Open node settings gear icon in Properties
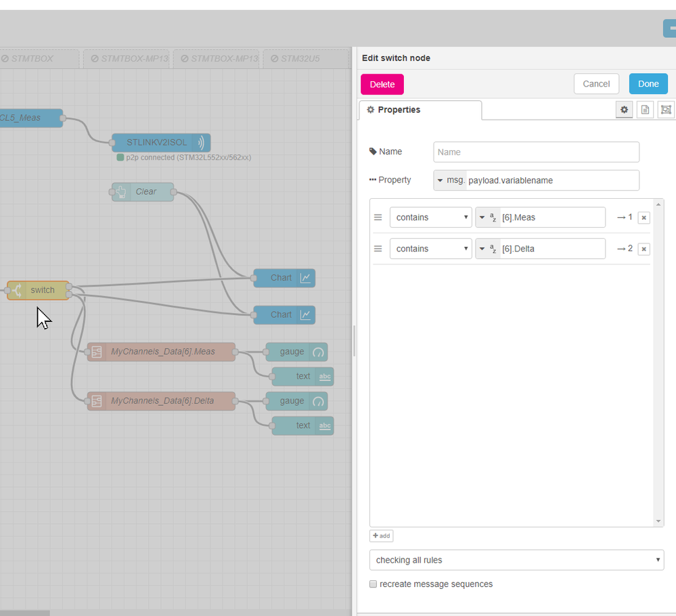This screenshot has height=616, width=676. (x=624, y=110)
